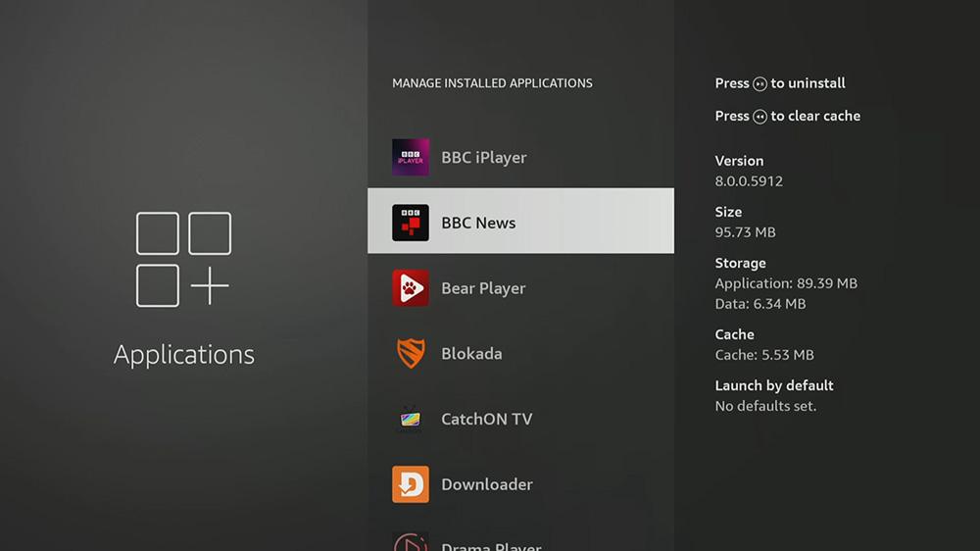Click the Manage Installed Applications heading
This screenshot has height=551, width=980.
click(492, 83)
